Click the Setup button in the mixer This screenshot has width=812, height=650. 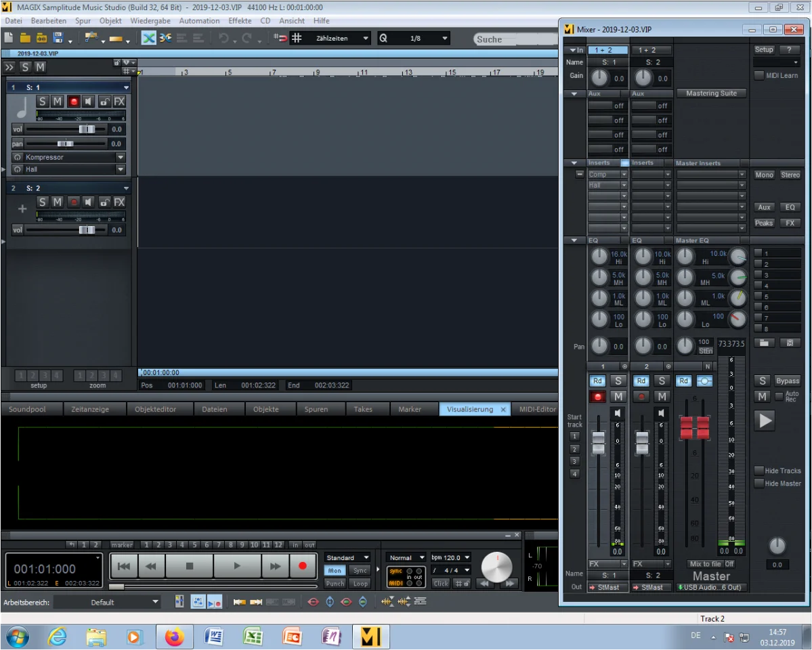[763, 49]
